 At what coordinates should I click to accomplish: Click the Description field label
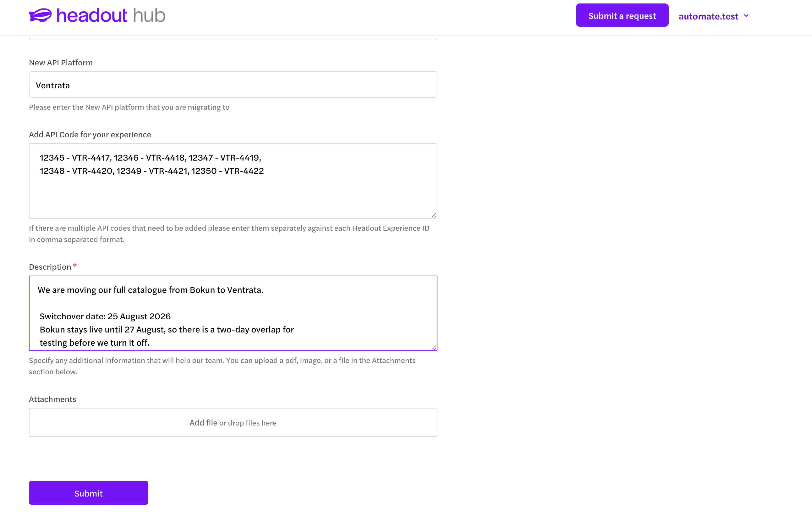pos(50,267)
